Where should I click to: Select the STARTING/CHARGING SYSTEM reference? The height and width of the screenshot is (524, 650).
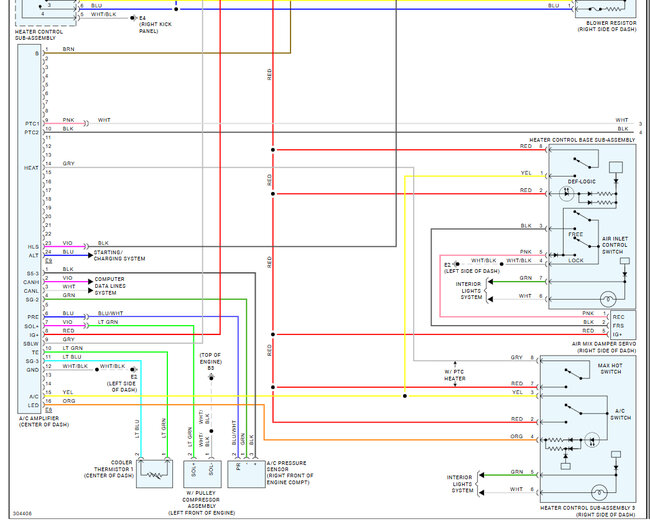point(119,255)
